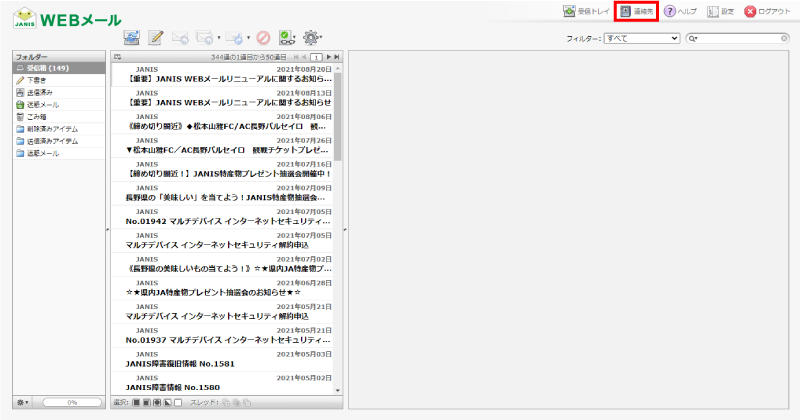The height and width of the screenshot is (420, 800).
Task: Jump to the last page of messages
Action: pos(337,57)
